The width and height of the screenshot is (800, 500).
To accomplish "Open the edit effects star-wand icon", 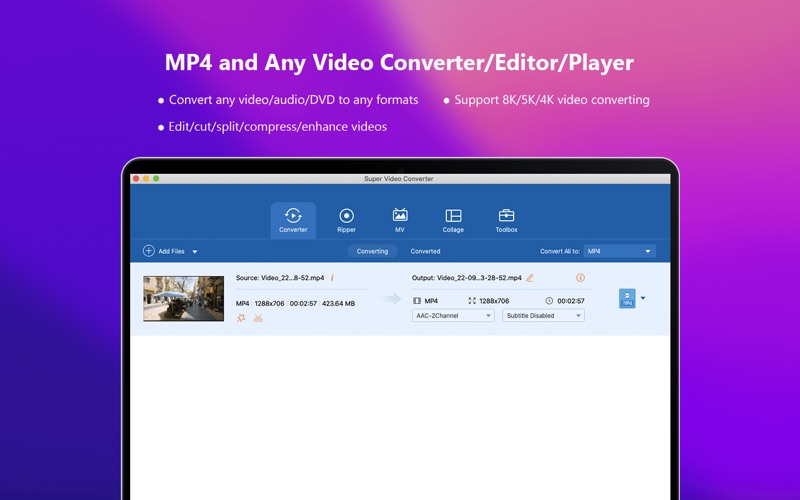I will [241, 318].
